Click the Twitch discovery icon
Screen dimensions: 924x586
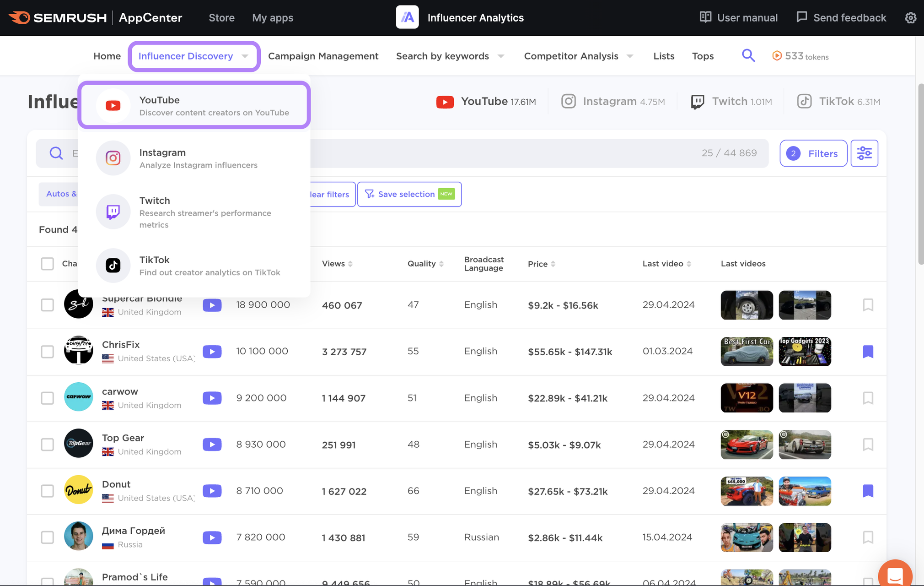[x=113, y=211]
